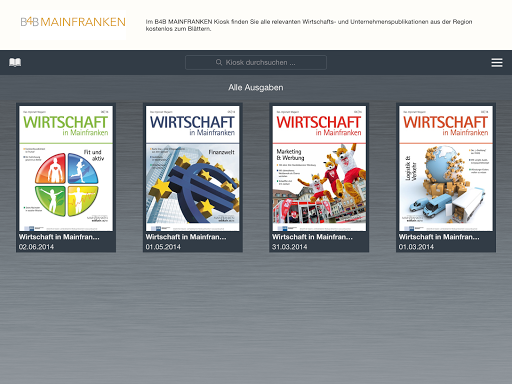Click the kiosk description text in header

tap(309, 25)
